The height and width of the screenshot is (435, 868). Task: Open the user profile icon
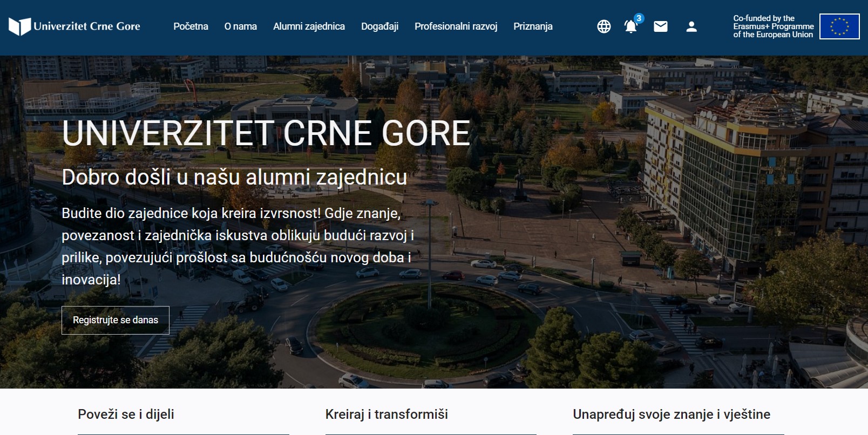[x=691, y=26]
